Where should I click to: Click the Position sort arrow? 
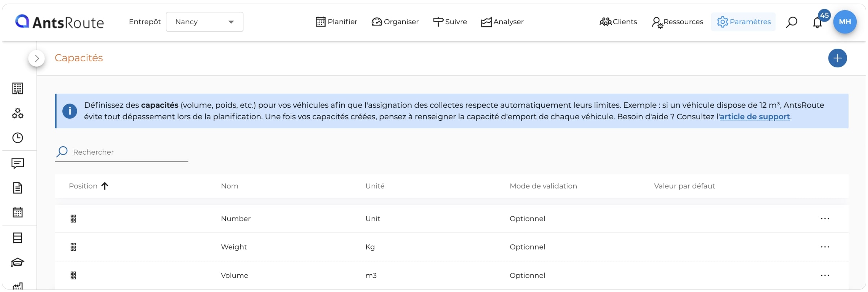(x=105, y=186)
